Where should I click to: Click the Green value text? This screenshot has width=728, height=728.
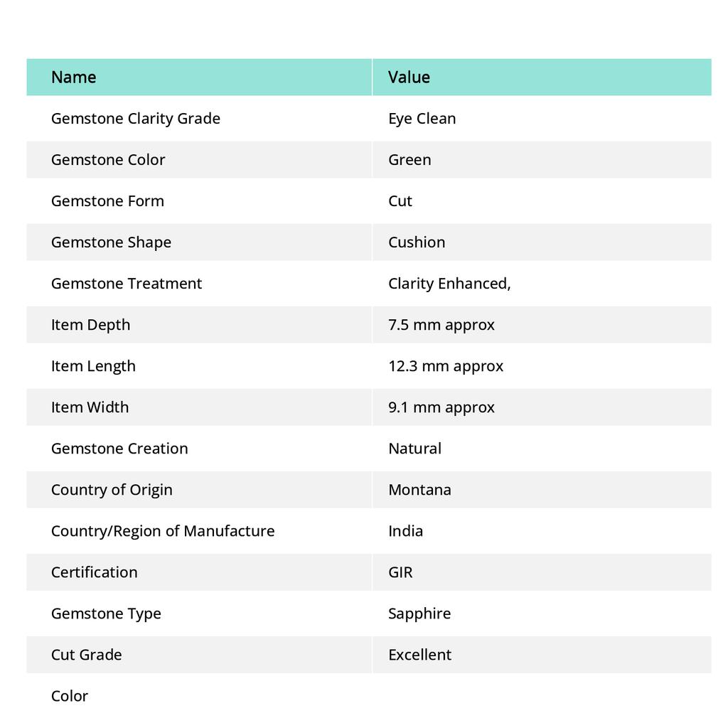click(x=409, y=160)
